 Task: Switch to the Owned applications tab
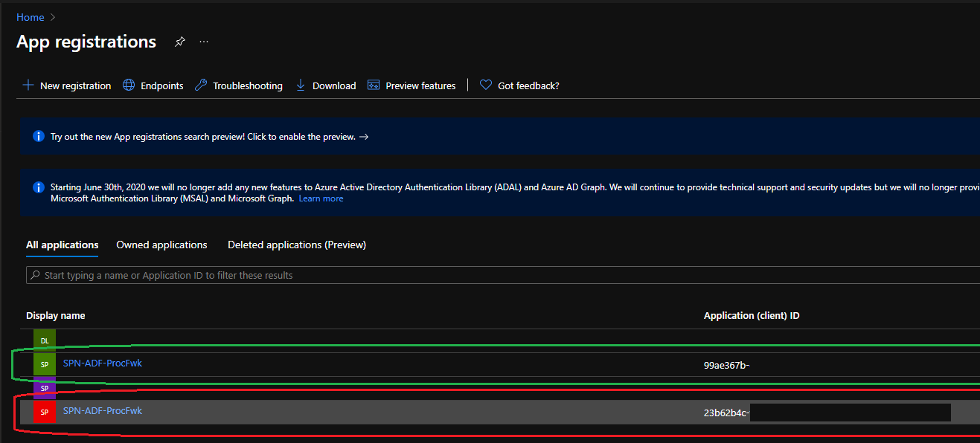point(161,245)
